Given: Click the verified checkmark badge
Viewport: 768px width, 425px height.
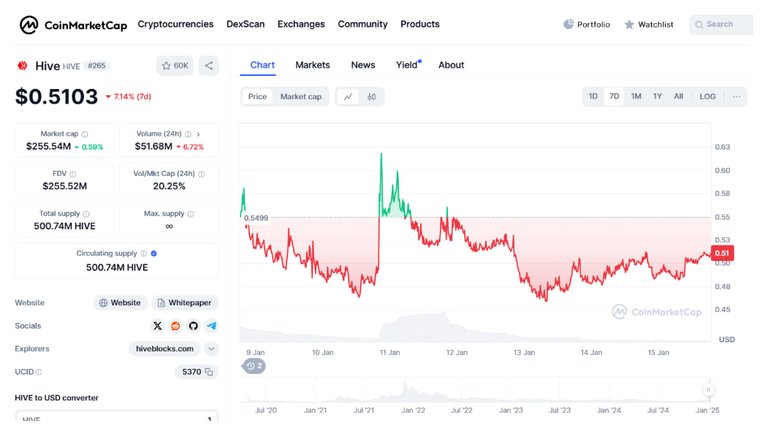Looking at the screenshot, I should point(154,254).
